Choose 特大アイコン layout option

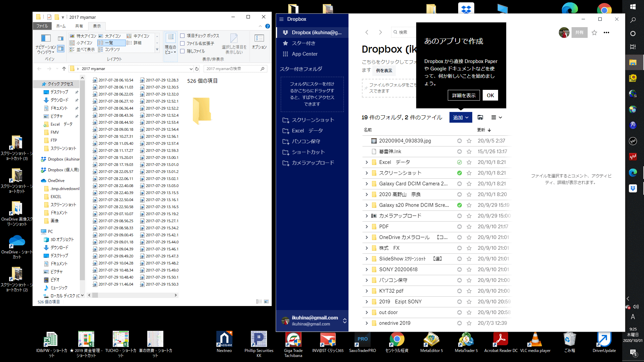coord(83,36)
